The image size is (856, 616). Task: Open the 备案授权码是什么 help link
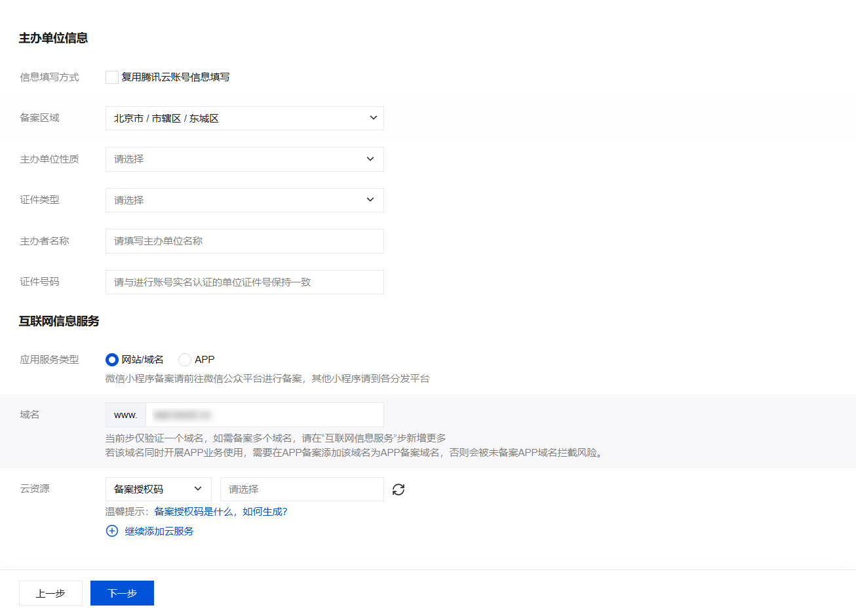[193, 512]
